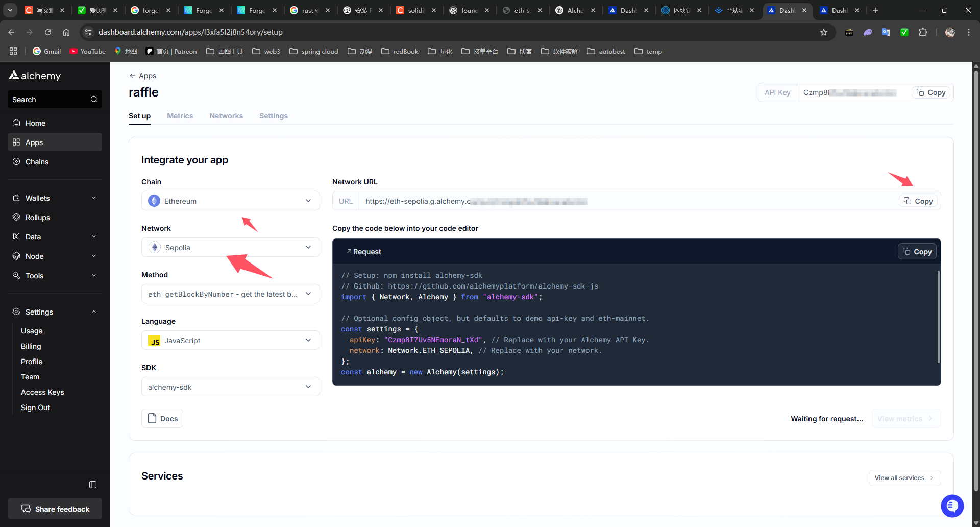Expand the Wallets sidebar section
The width and height of the screenshot is (980, 527).
point(55,198)
